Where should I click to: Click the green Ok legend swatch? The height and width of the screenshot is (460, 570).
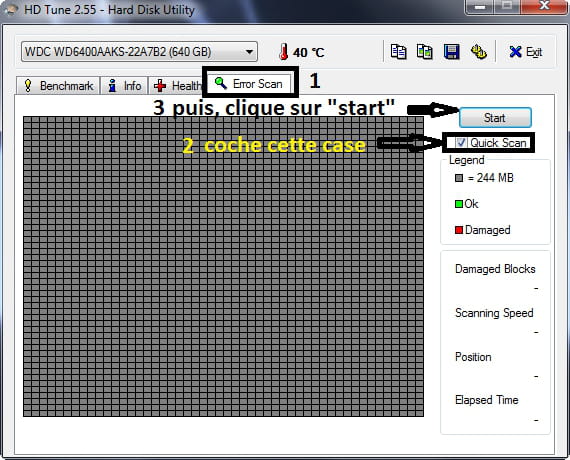tap(459, 204)
